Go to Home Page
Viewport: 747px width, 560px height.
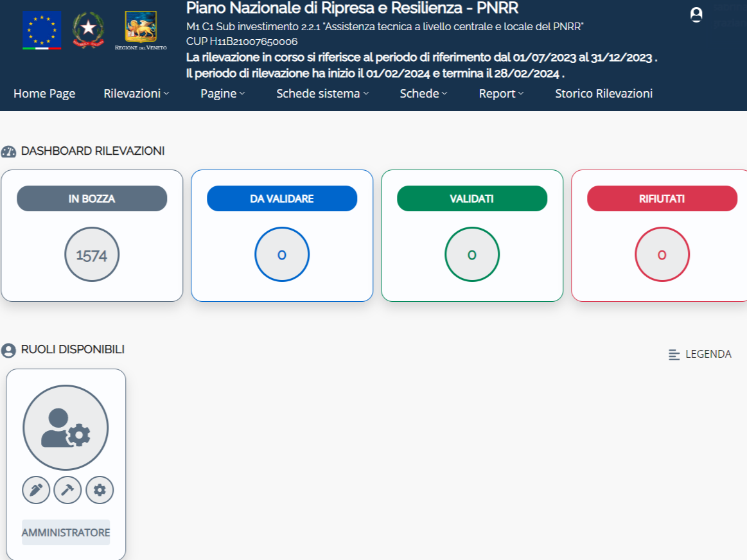(x=44, y=94)
